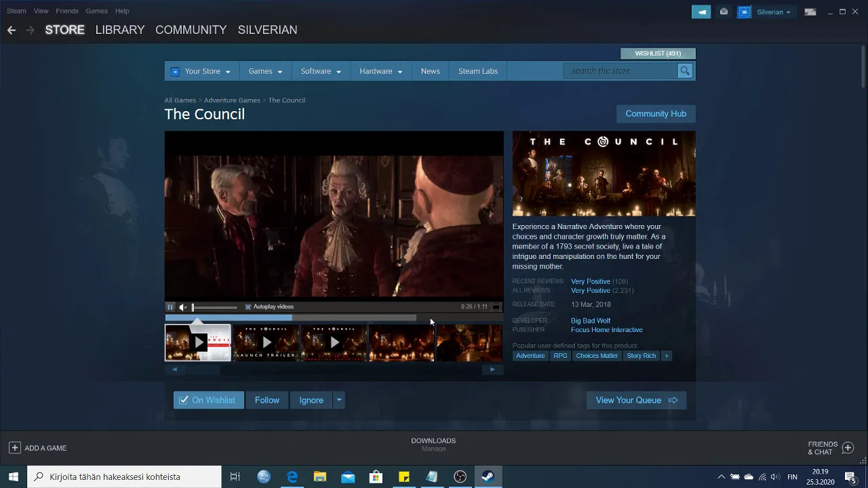
Task: Open the Silverian account dropdown
Action: tap(774, 12)
